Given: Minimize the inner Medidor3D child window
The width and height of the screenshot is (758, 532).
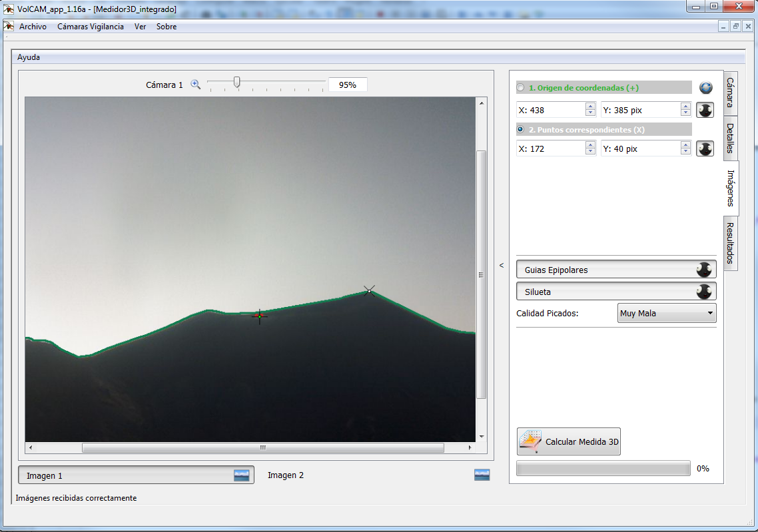Looking at the screenshot, I should click(723, 26).
